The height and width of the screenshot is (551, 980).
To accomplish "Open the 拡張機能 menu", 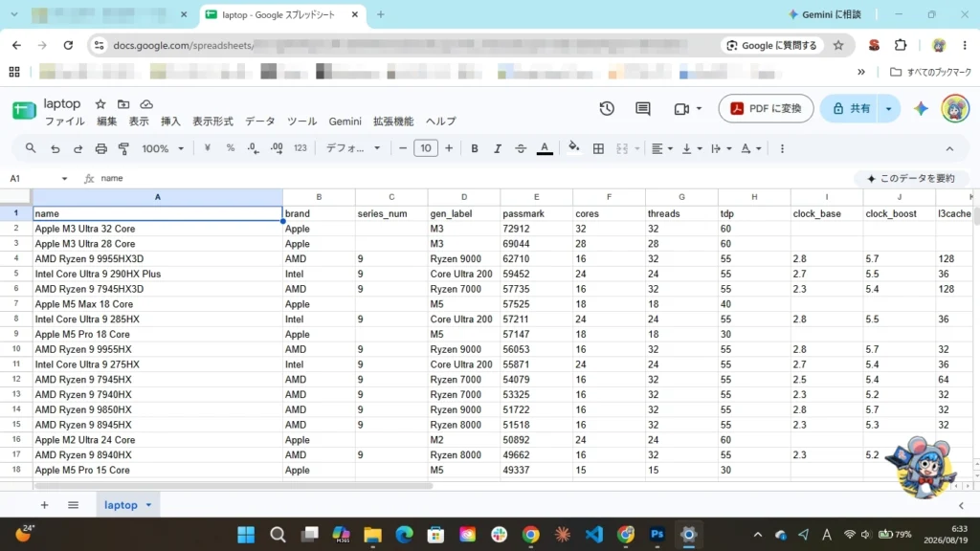I will coord(393,121).
